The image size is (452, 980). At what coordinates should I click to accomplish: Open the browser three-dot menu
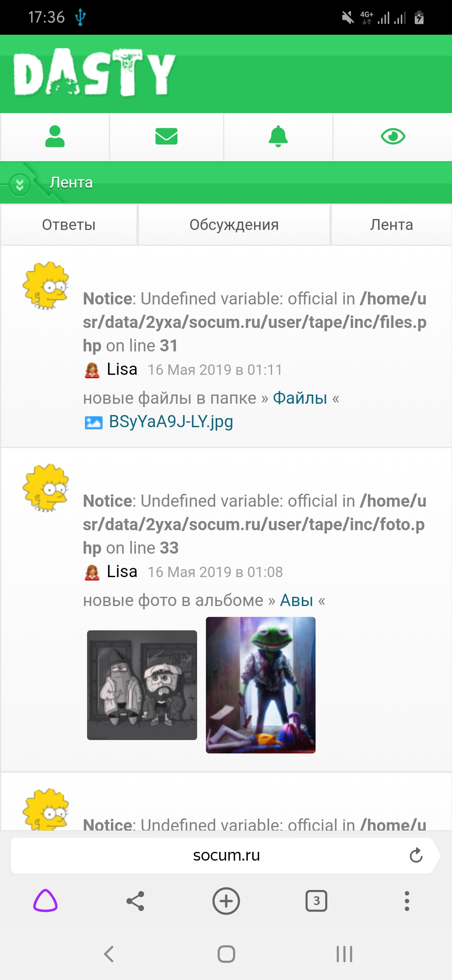coord(407,901)
